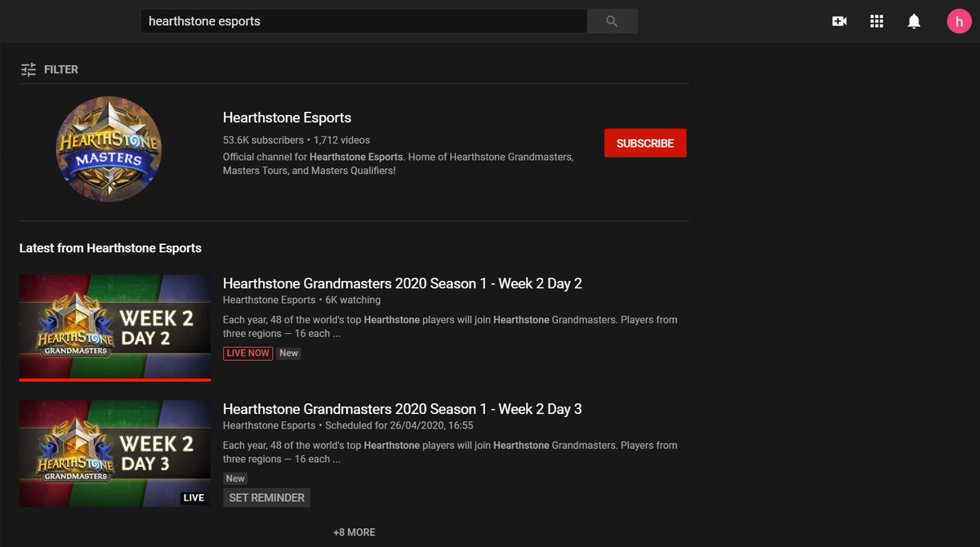This screenshot has height=547, width=980.
Task: Click the Hearthstone Masters channel logo
Action: click(109, 149)
